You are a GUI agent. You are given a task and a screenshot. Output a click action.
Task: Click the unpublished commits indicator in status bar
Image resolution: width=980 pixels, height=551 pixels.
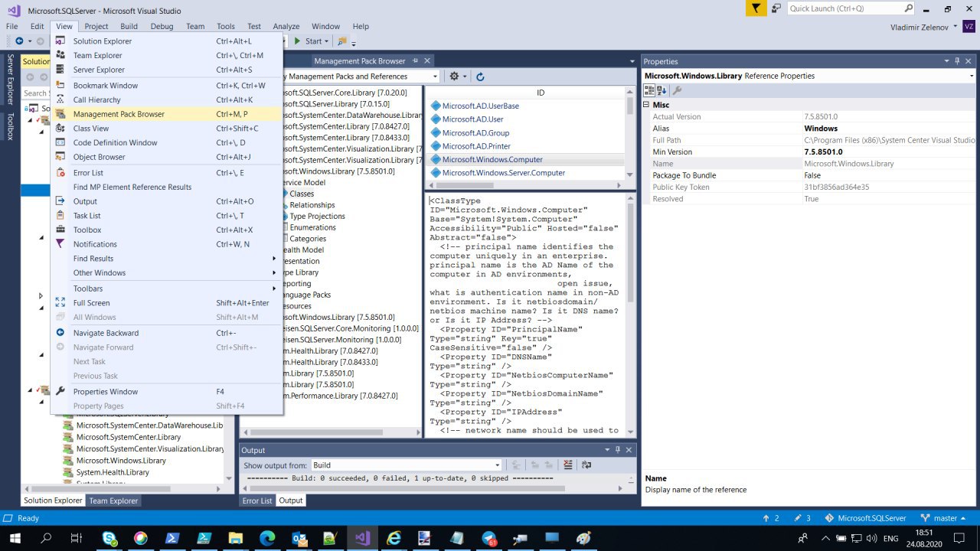coord(770,518)
